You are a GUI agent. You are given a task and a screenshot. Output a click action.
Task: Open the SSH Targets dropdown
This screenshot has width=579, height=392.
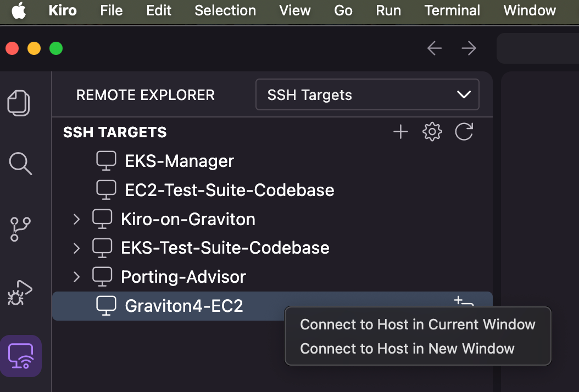point(367,95)
